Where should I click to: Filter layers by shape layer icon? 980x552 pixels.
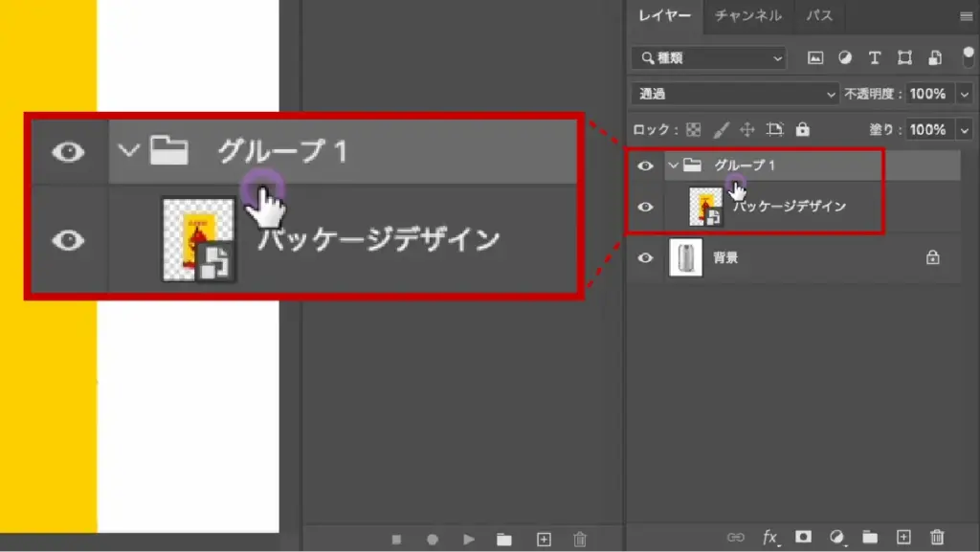[x=903, y=57]
